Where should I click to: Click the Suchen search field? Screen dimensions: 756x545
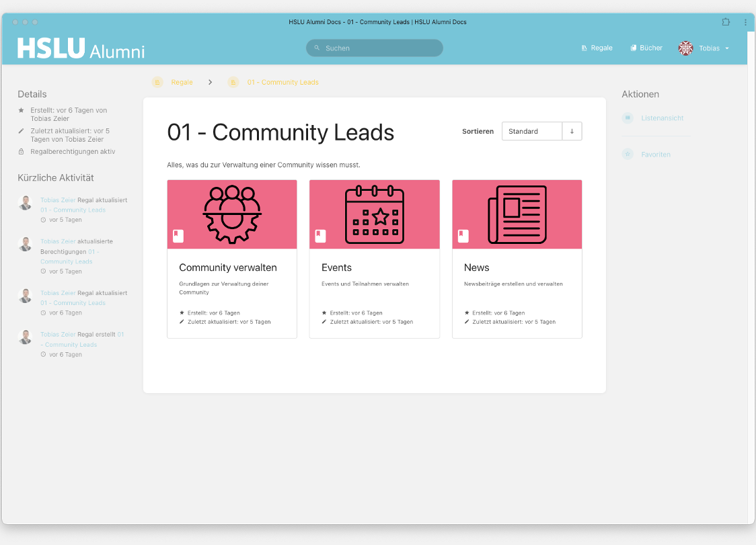pos(375,48)
